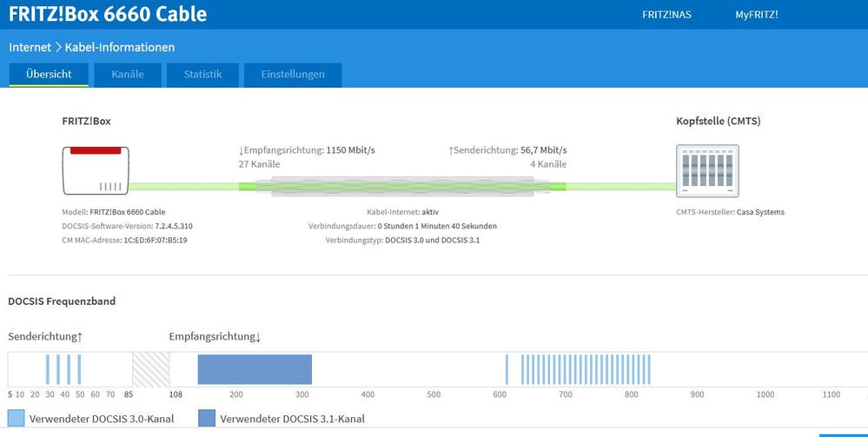
Task: Click the FRITZ!Box 6660 Cable title
Action: (x=108, y=14)
